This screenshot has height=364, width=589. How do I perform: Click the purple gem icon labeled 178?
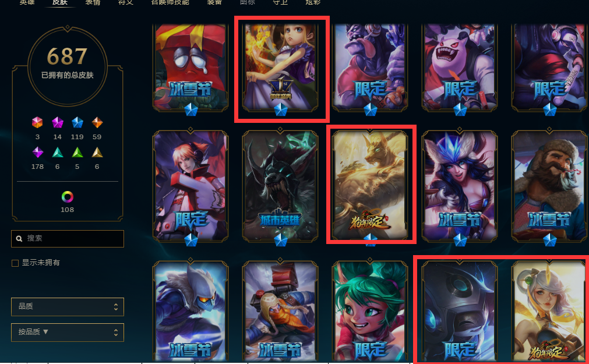click(37, 152)
